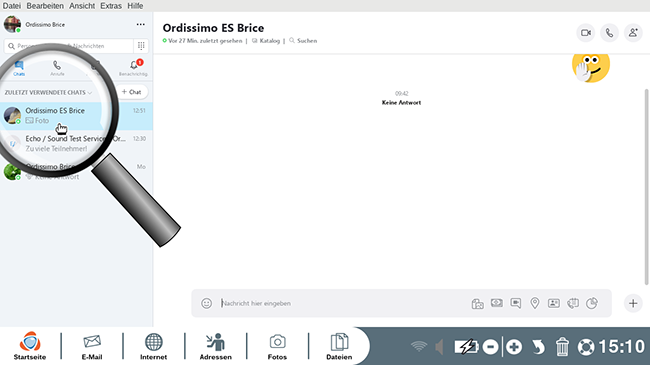Schedule a call icon in message bar
The height and width of the screenshot is (365, 650).
[573, 303]
